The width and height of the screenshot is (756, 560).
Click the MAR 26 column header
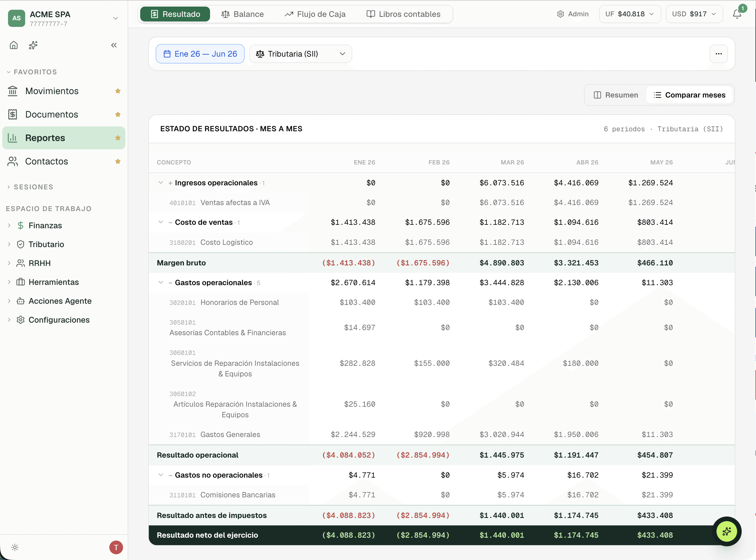click(512, 162)
